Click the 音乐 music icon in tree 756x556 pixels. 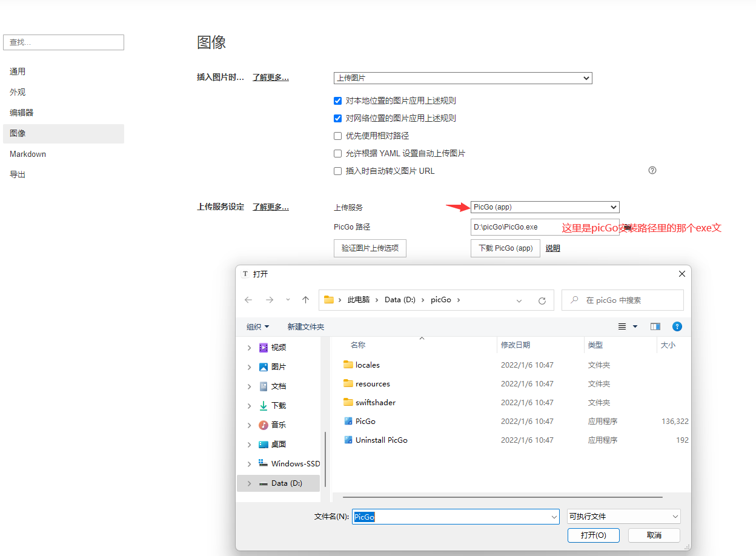point(264,425)
